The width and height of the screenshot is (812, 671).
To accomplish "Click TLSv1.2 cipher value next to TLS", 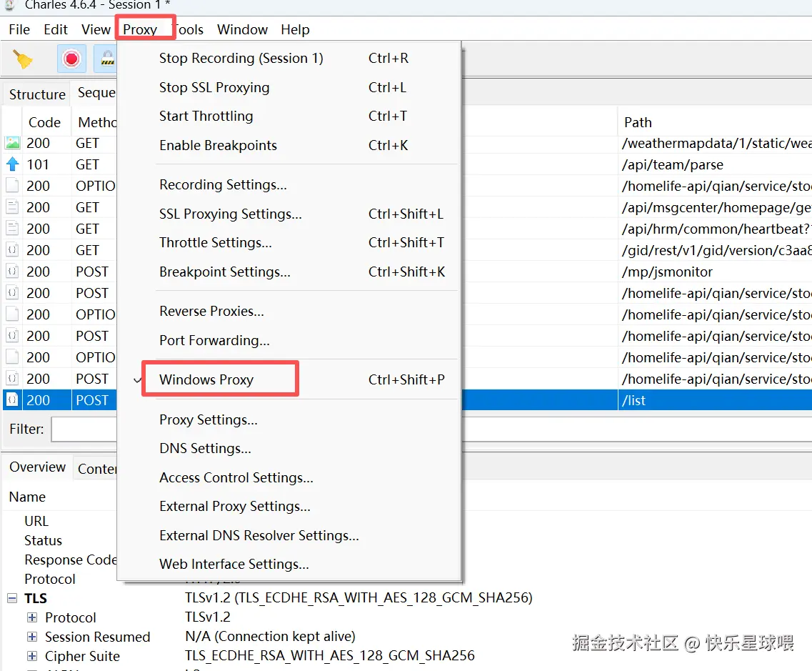I will (359, 597).
